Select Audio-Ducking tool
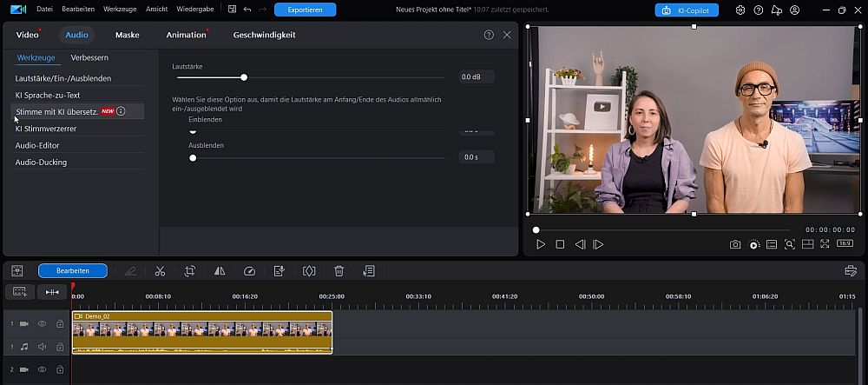 pyautogui.click(x=77, y=163)
